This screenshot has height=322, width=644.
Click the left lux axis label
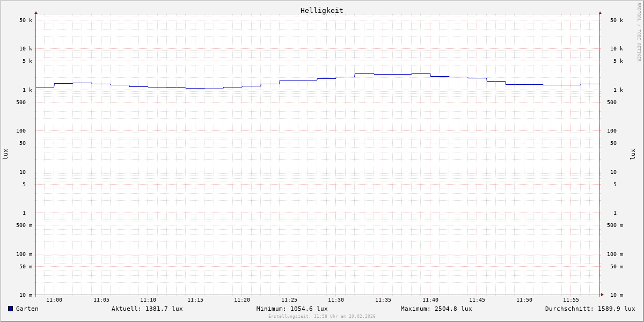(5, 154)
